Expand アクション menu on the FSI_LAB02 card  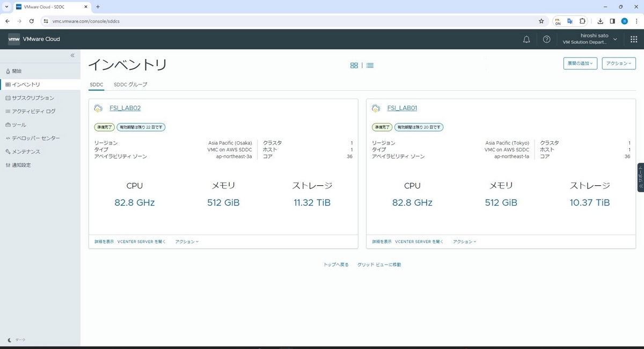[187, 242]
